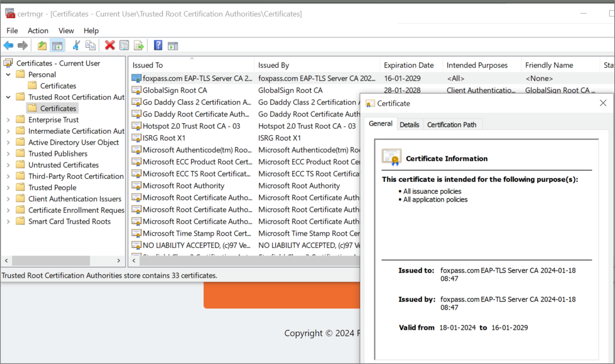Click GlobalSign Root CA certificate icon
Screen dimensions: 615x364
136,90
